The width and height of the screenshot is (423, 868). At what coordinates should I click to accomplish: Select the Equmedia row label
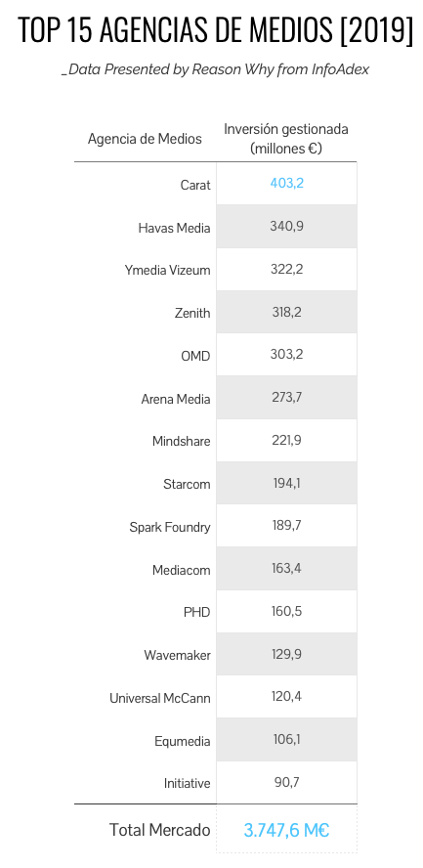(x=183, y=741)
